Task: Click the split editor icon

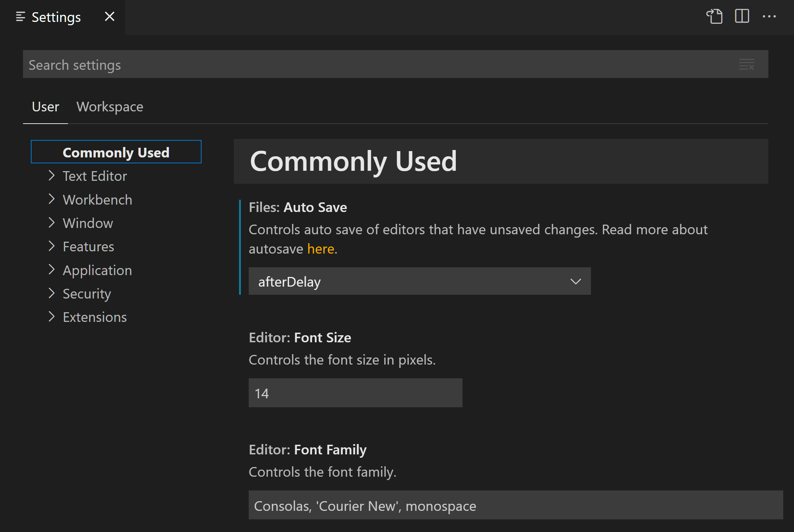Action: click(x=742, y=17)
